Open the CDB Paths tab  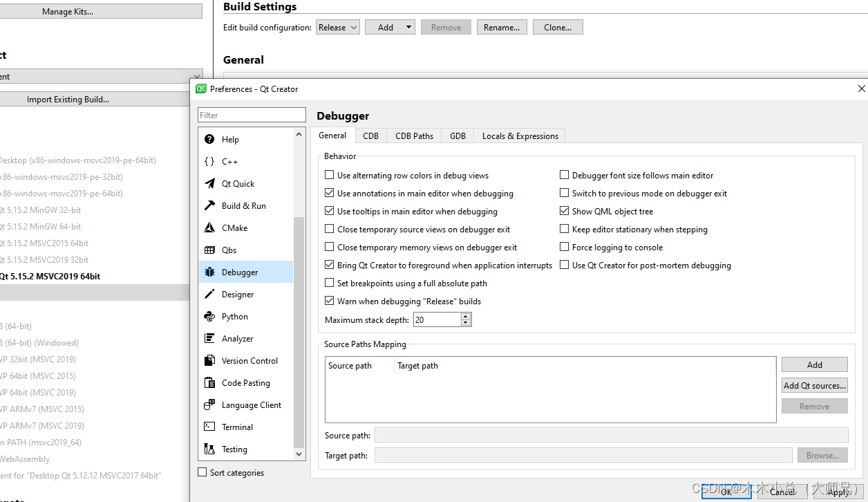(x=415, y=136)
